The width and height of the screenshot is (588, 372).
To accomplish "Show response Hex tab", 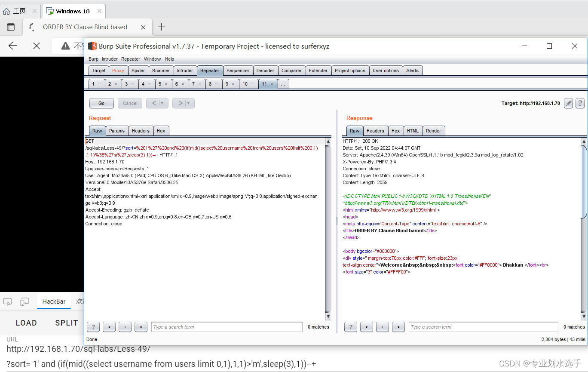I will (x=395, y=131).
